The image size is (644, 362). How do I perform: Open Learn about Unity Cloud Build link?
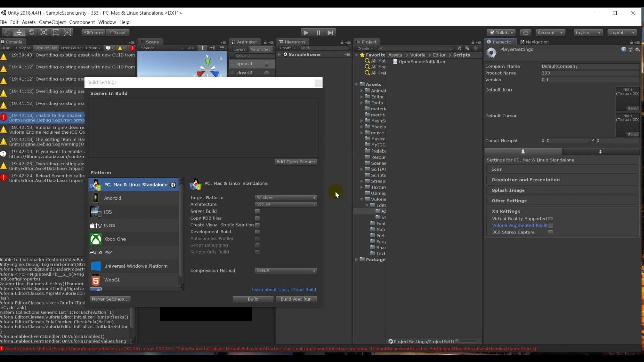pos(284,290)
